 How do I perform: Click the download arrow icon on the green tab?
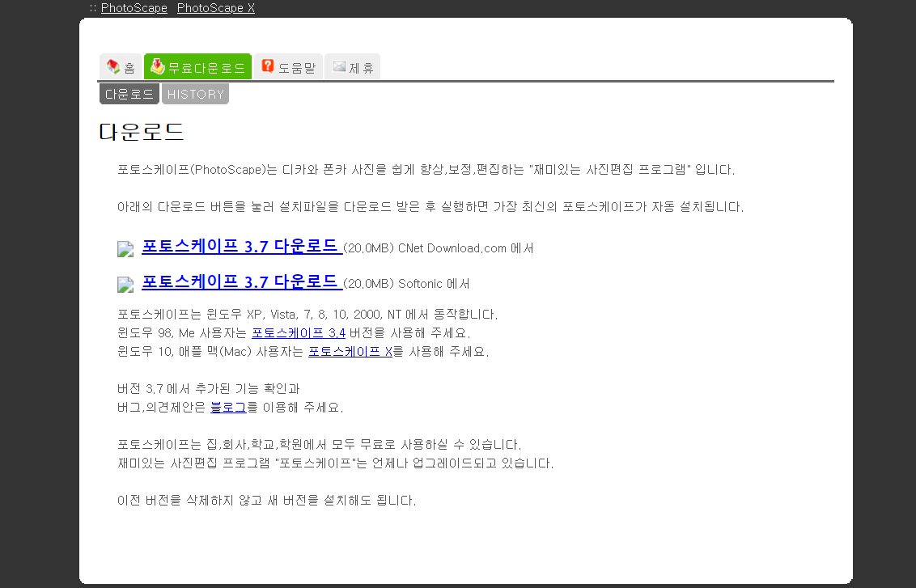[x=157, y=66]
